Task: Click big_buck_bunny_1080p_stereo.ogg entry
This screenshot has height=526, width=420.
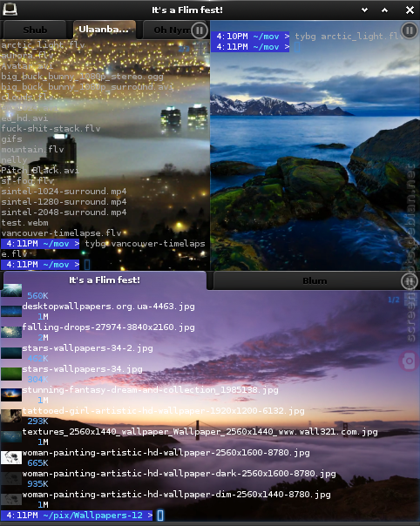Action: click(82, 77)
